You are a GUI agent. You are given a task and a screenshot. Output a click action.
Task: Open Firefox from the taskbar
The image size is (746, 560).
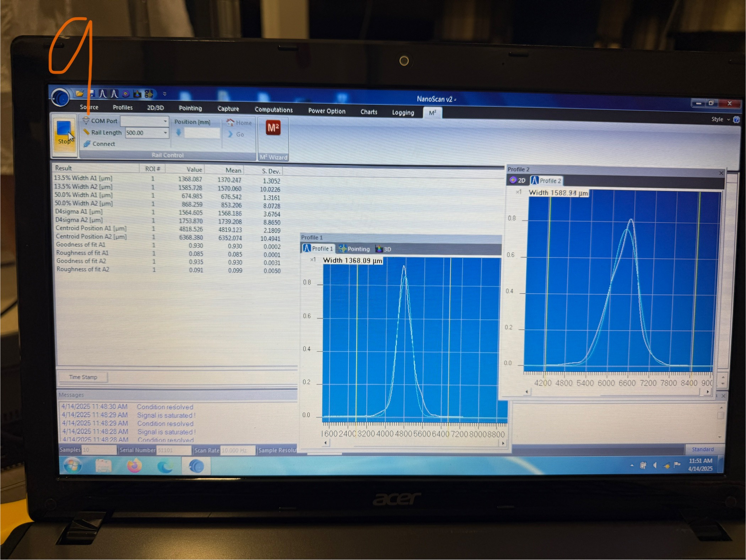pos(134,466)
